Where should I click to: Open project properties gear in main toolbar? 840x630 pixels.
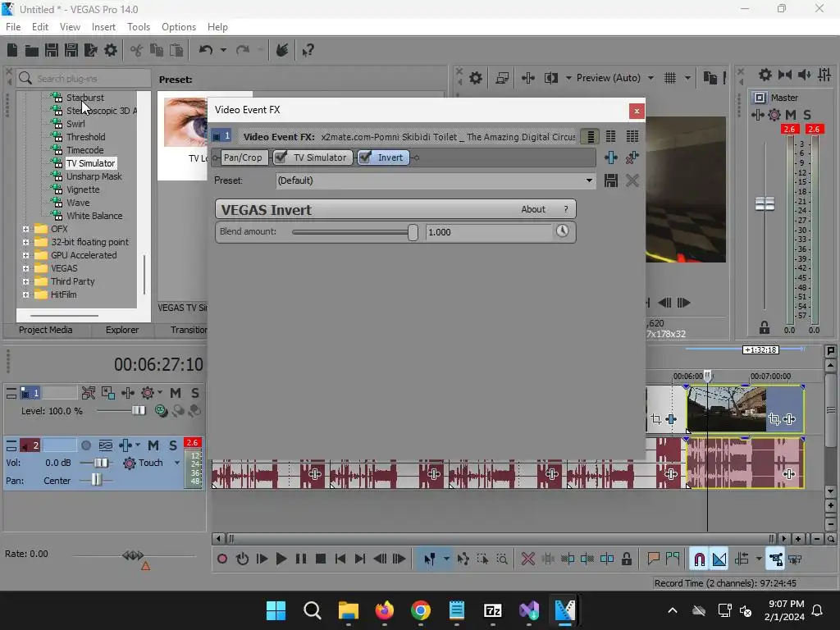click(x=111, y=50)
